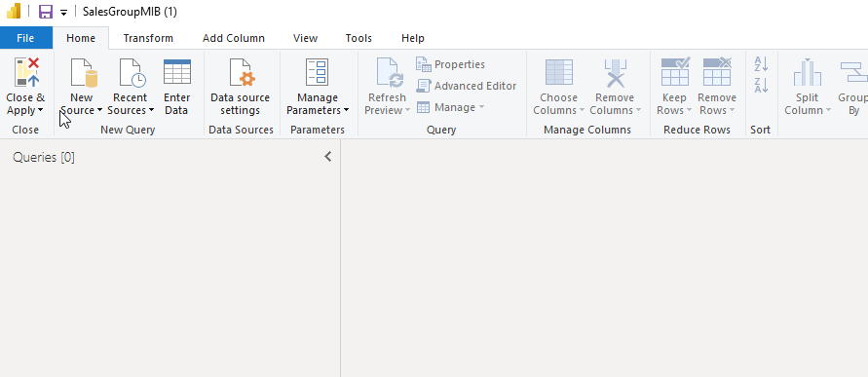Expand the Split Column dropdown arrow
Image resolution: width=868 pixels, height=377 pixels.
pos(829,111)
